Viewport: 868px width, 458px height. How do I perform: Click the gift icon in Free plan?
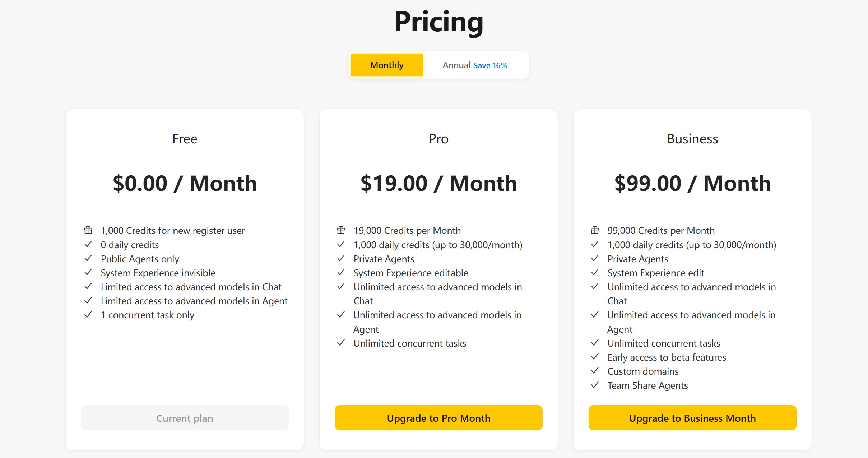pyautogui.click(x=88, y=230)
